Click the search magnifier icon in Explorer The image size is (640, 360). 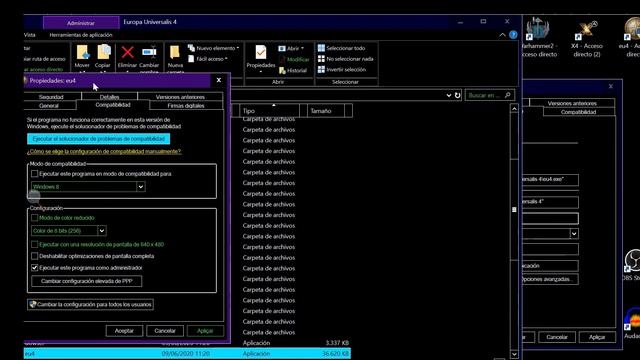(507, 95)
